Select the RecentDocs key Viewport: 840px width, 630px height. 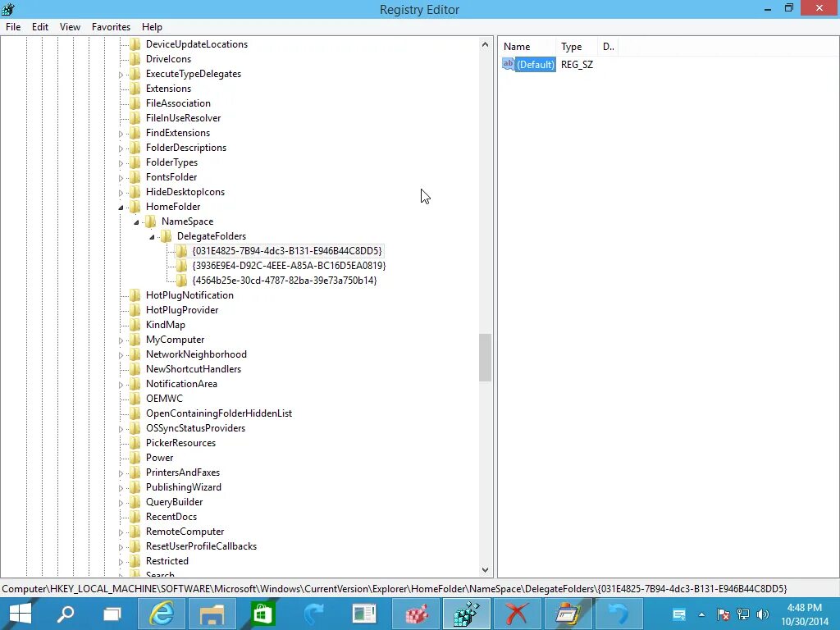[171, 517]
